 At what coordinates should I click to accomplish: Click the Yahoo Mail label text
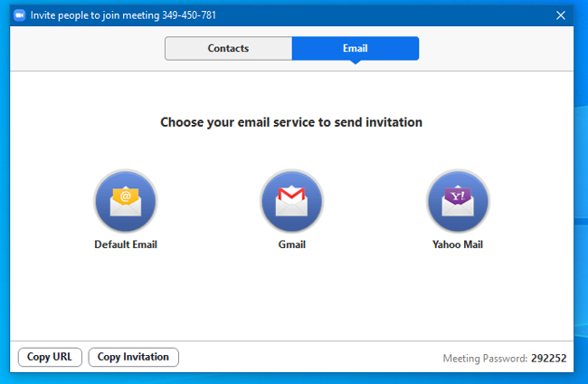[458, 245]
